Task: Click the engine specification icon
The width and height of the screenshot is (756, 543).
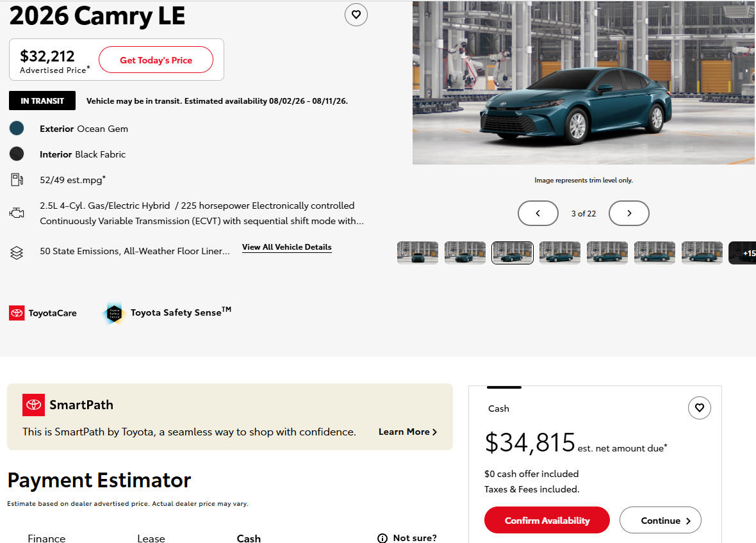Action: click(17, 213)
